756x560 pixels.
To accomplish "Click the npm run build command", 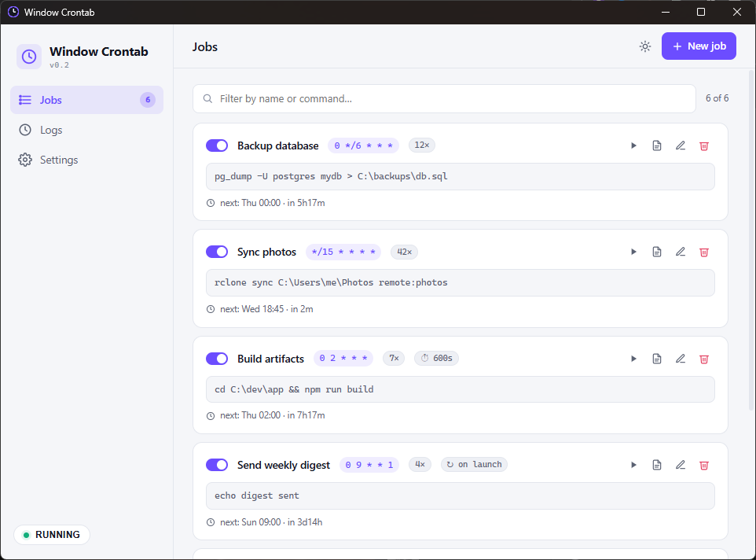I will pos(294,390).
